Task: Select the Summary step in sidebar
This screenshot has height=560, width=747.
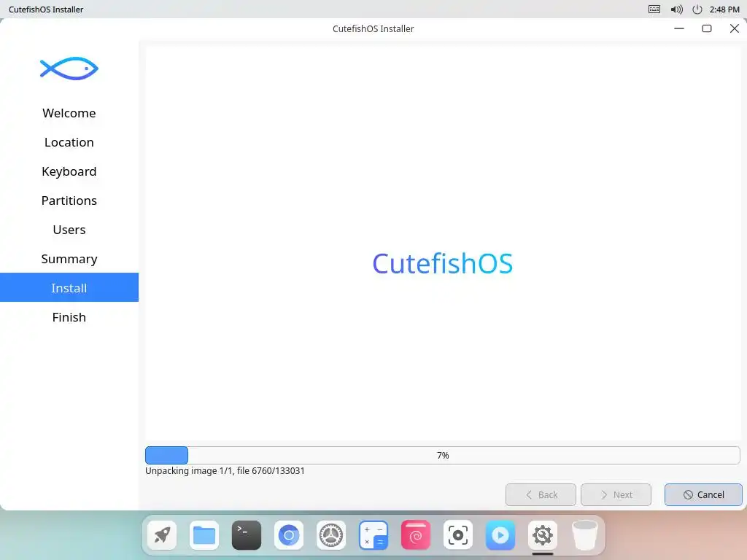Action: point(69,259)
